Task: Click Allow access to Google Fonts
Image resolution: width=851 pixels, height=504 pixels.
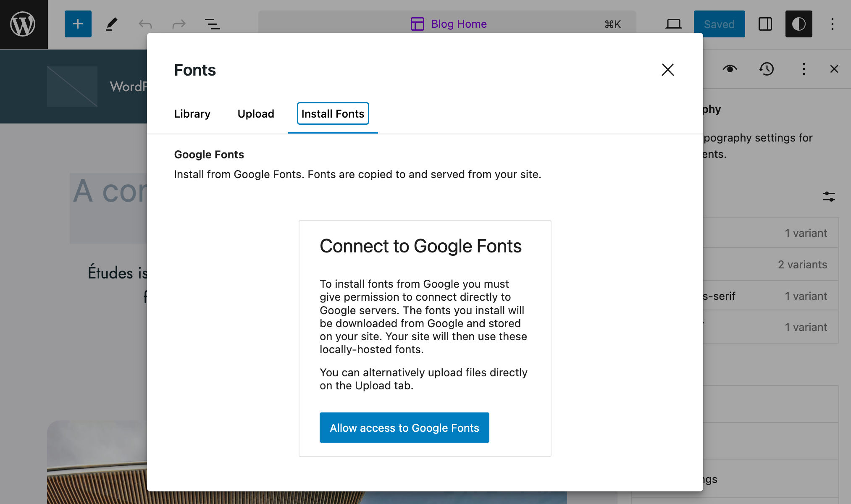Action: [x=404, y=428]
